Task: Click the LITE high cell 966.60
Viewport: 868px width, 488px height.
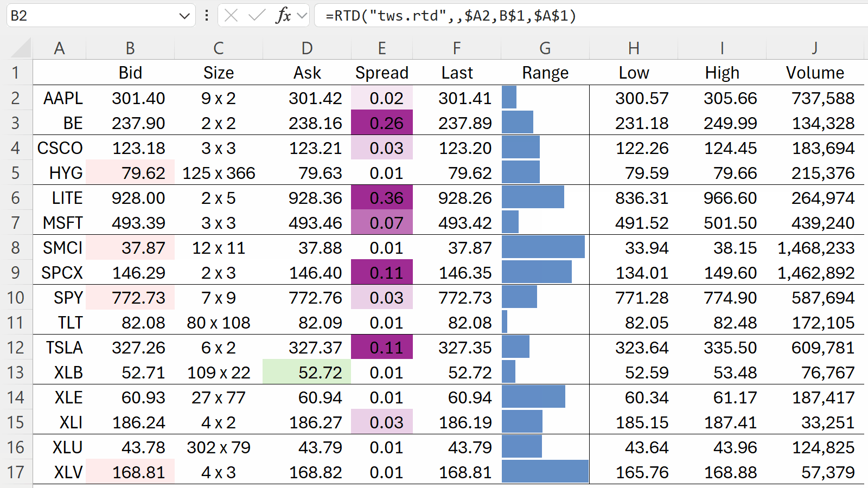Action: tap(722, 197)
